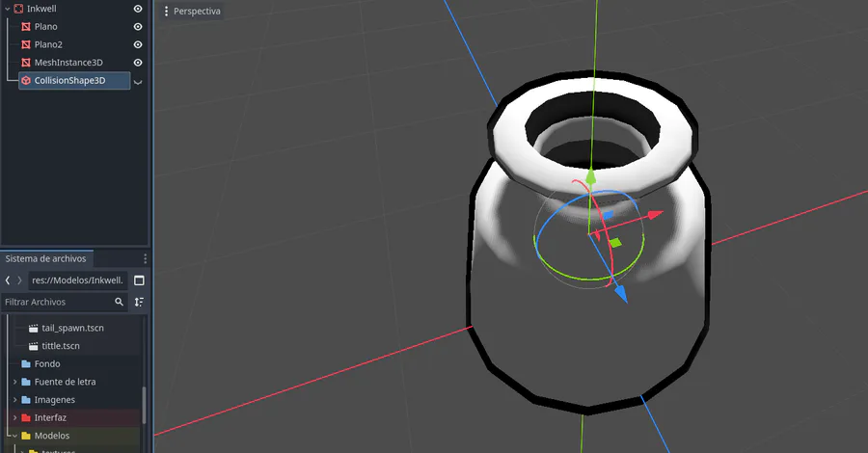Viewport: 868px width, 453px height.
Task: Click the CollisionShape3D cube icon
Action: pyautogui.click(x=25, y=81)
